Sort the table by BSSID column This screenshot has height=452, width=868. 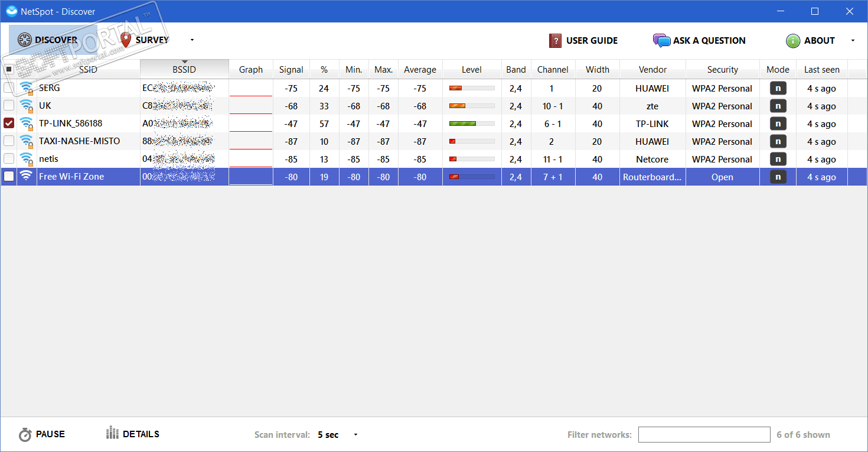(x=184, y=70)
